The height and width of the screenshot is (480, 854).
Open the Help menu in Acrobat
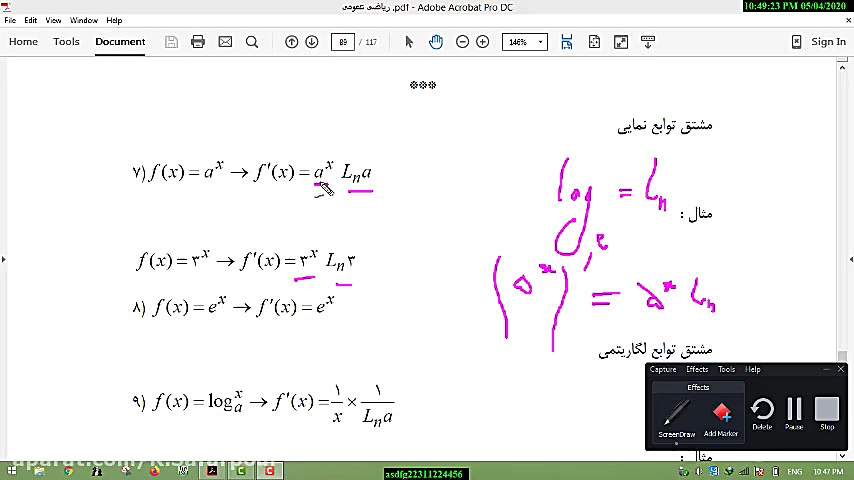point(114,20)
